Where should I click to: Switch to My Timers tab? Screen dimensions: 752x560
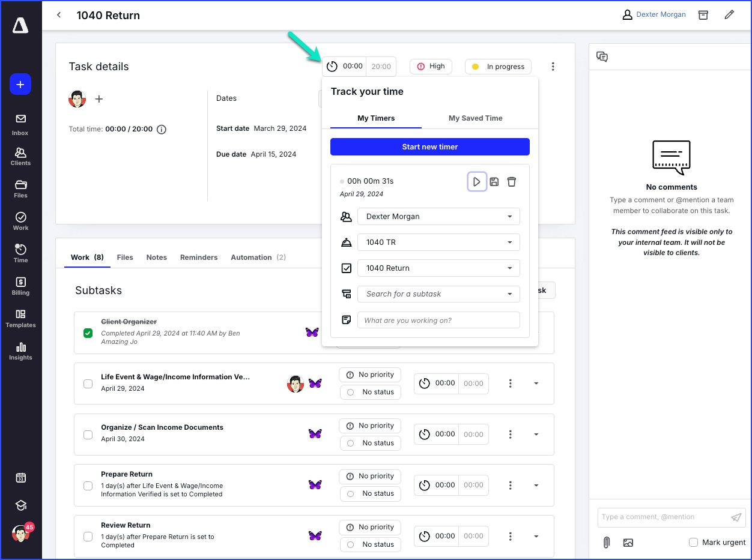pos(376,118)
